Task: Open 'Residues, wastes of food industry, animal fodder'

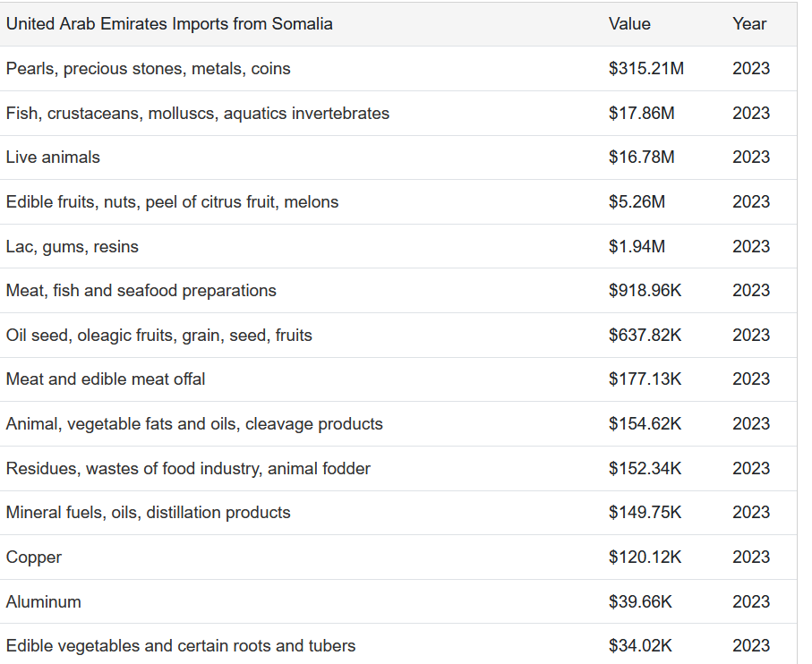Action: (188, 468)
